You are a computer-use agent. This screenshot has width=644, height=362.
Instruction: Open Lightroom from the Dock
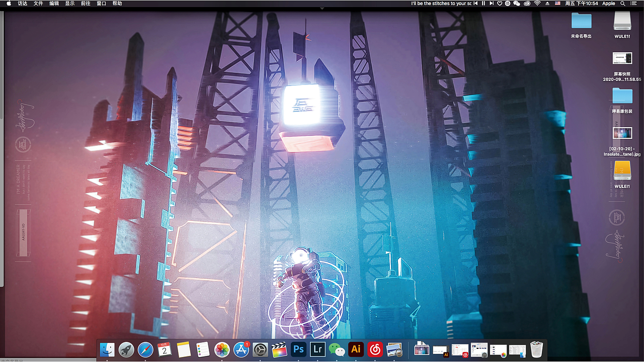(x=317, y=349)
